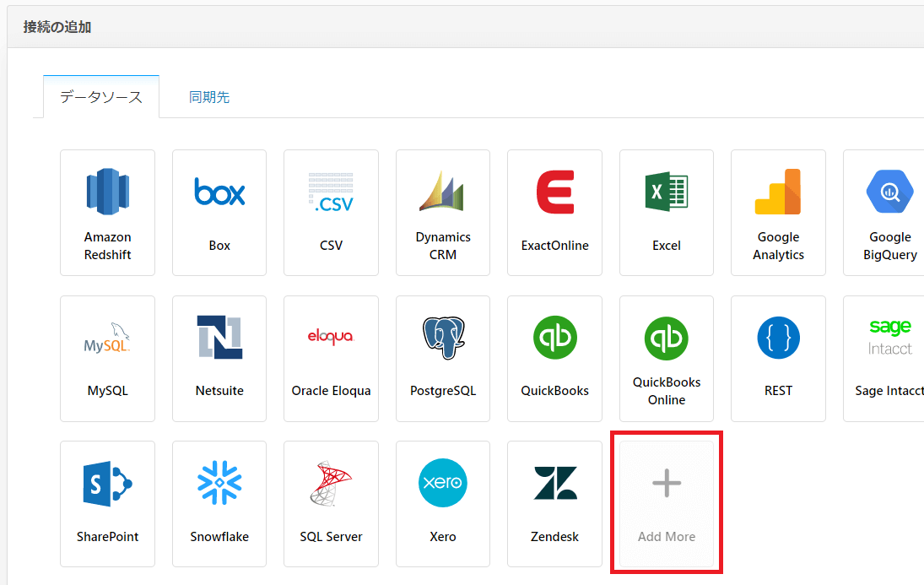The image size is (924, 585).
Task: Select the Amazon Redshift connector icon
Action: [107, 192]
